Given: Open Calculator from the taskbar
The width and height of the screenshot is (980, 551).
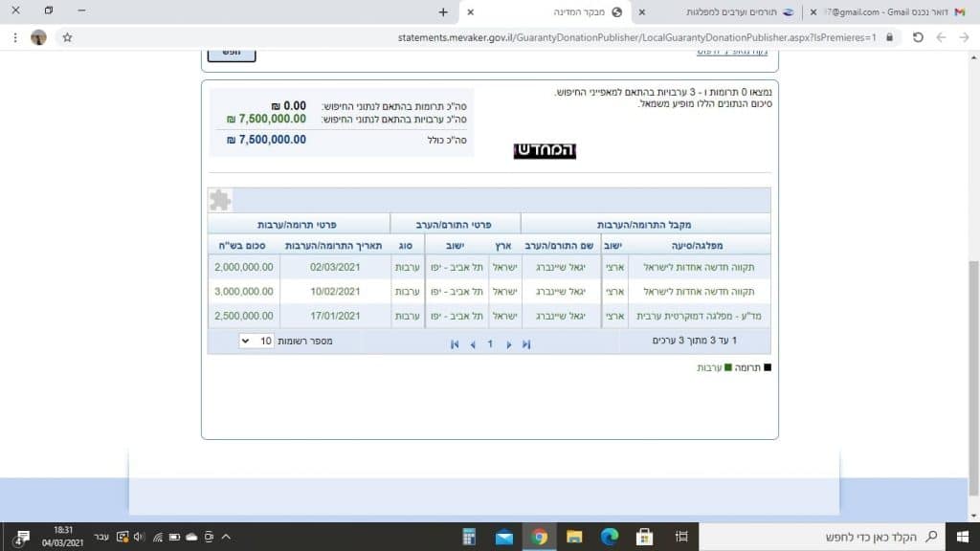Looking at the screenshot, I should click(x=468, y=536).
